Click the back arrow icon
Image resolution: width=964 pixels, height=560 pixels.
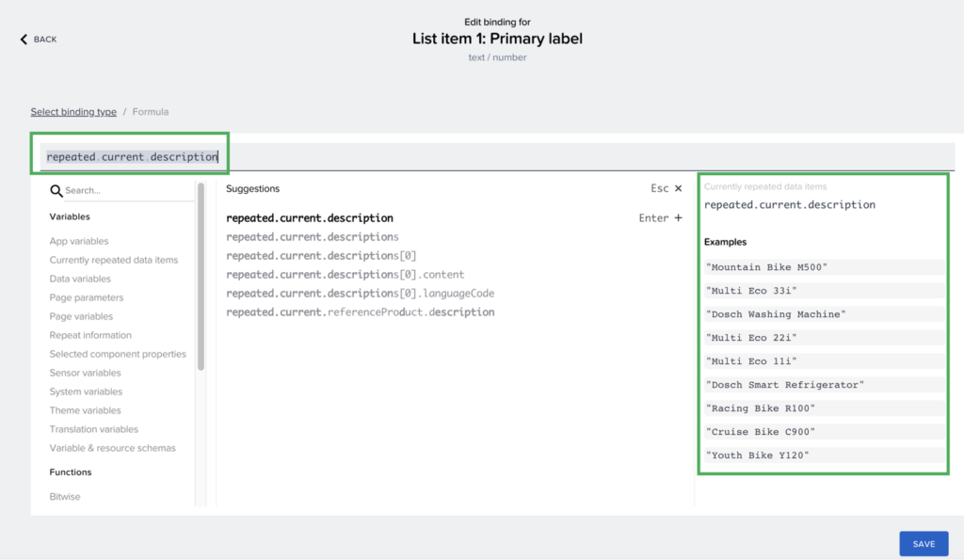tap(24, 40)
